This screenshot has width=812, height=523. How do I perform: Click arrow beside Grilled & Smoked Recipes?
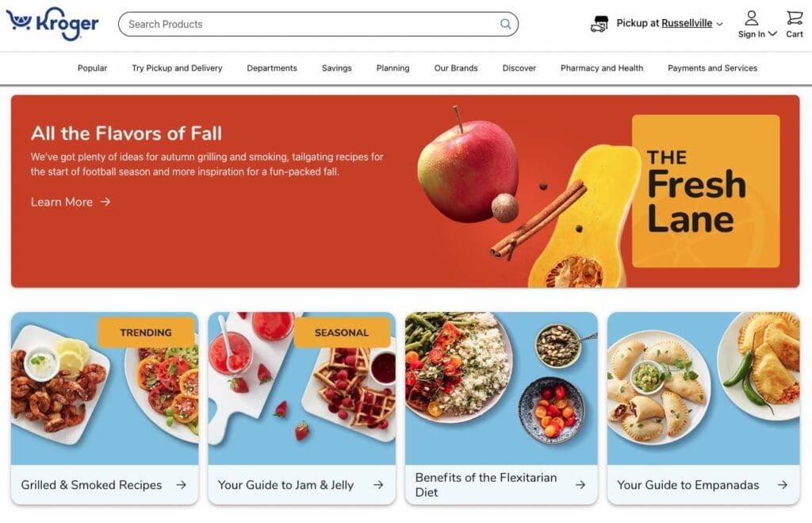point(182,485)
